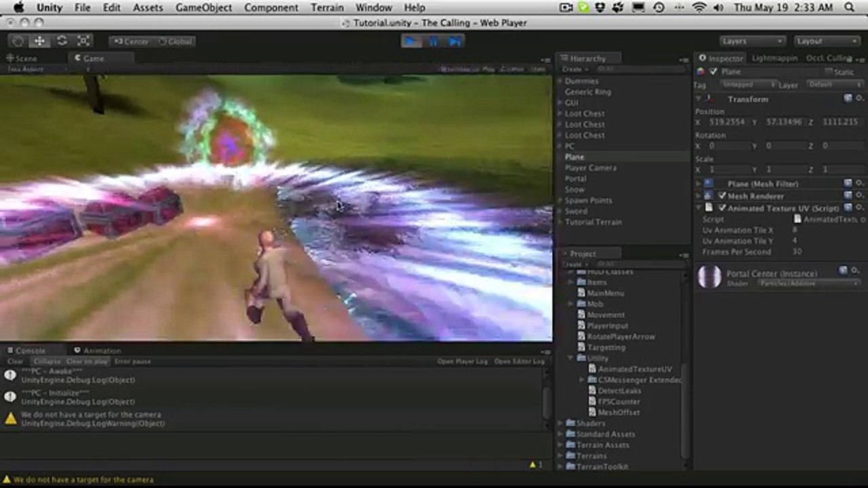Open the Transform component's gear settings
Viewport: 868px width, 488px height.
(860, 99)
